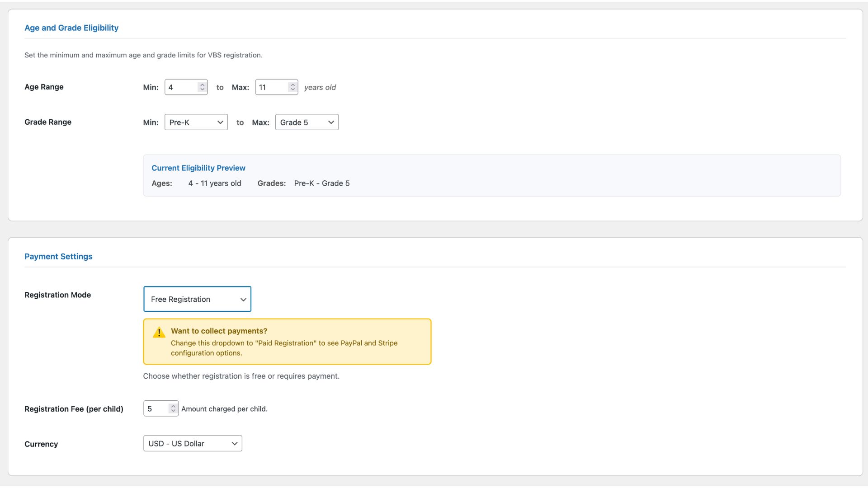Click the Registration Mode label
868x488 pixels.
(x=57, y=295)
